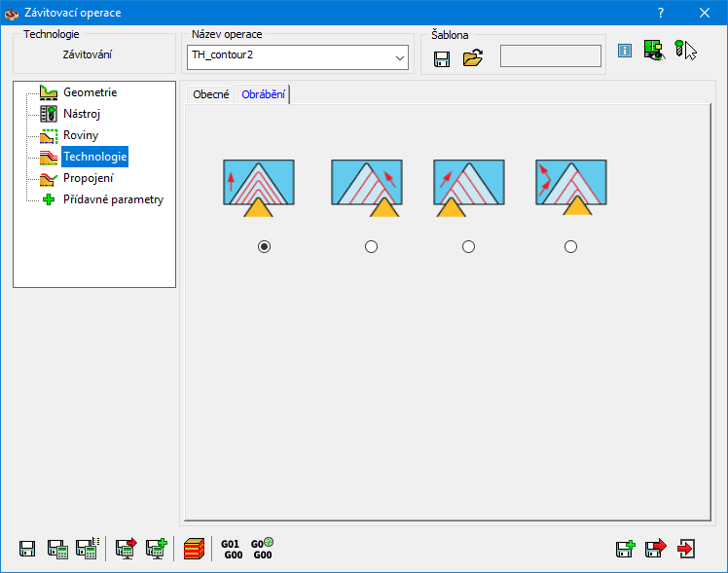Click the red stacked layers icon
728x573 pixels.
(x=193, y=550)
